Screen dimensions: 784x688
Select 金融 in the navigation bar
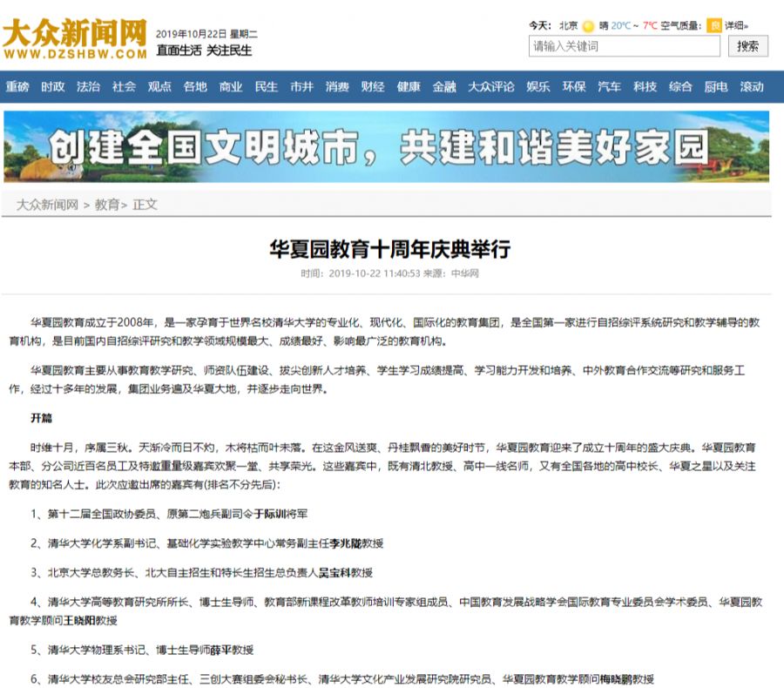(x=444, y=87)
